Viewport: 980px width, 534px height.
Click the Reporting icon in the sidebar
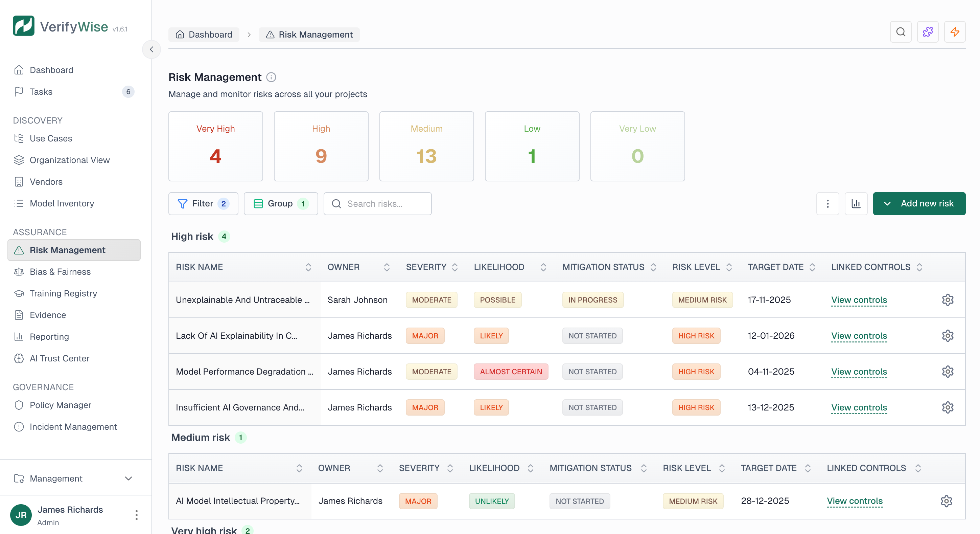tap(19, 336)
